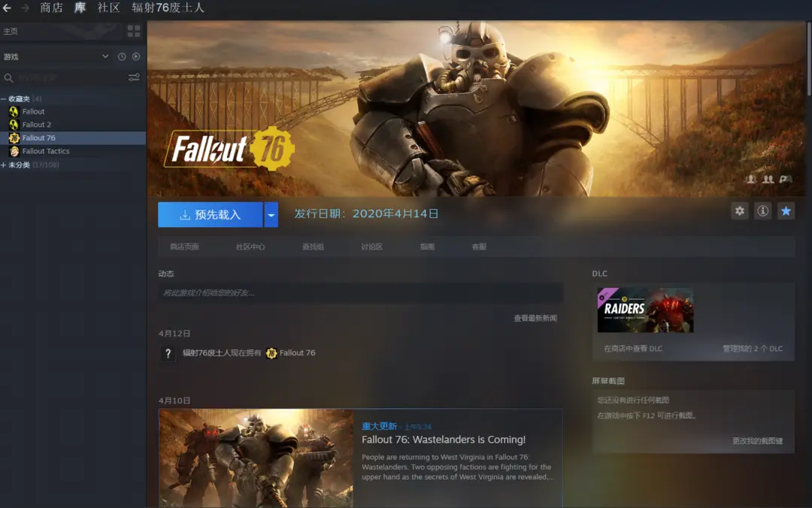This screenshot has width=812, height=508.
Task: Click the Fallout radiation icon in list
Action: point(14,111)
